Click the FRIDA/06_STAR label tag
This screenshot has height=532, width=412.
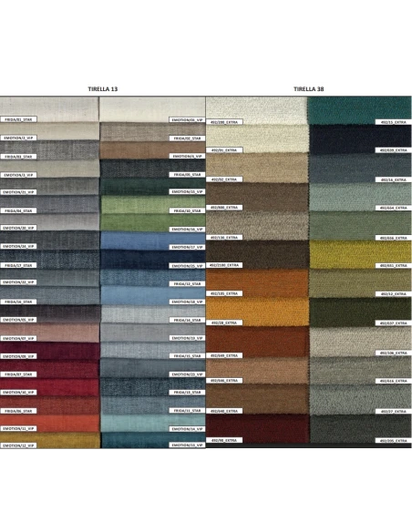click(x=18, y=411)
